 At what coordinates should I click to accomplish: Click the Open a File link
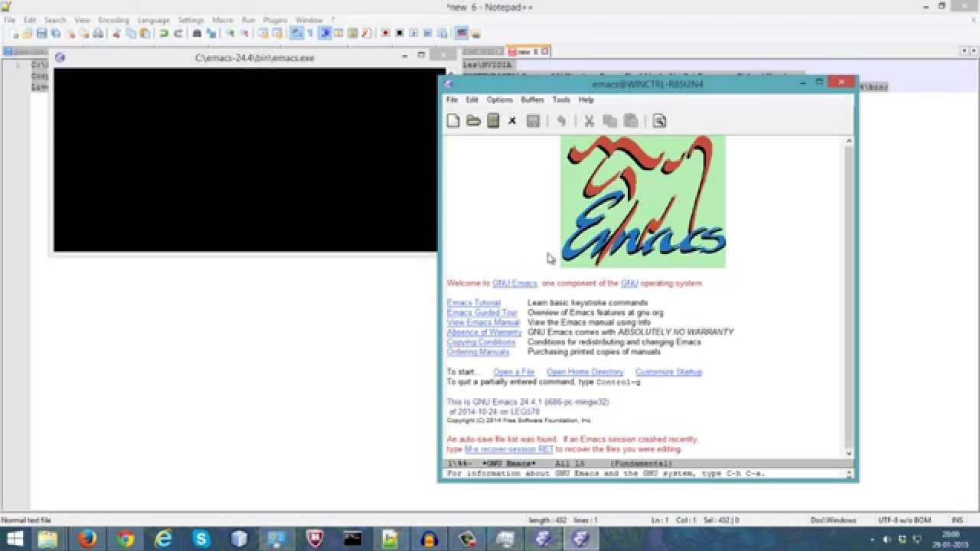click(514, 372)
